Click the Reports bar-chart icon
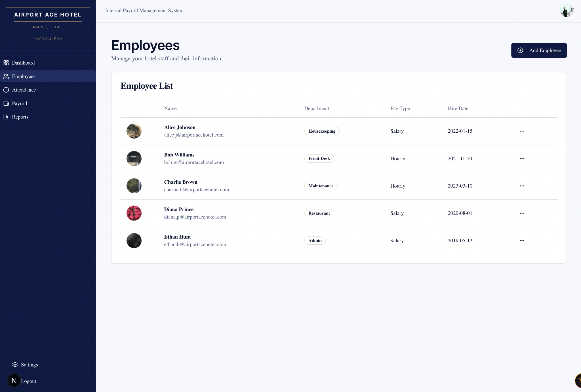The height and width of the screenshot is (392, 581). point(6,117)
